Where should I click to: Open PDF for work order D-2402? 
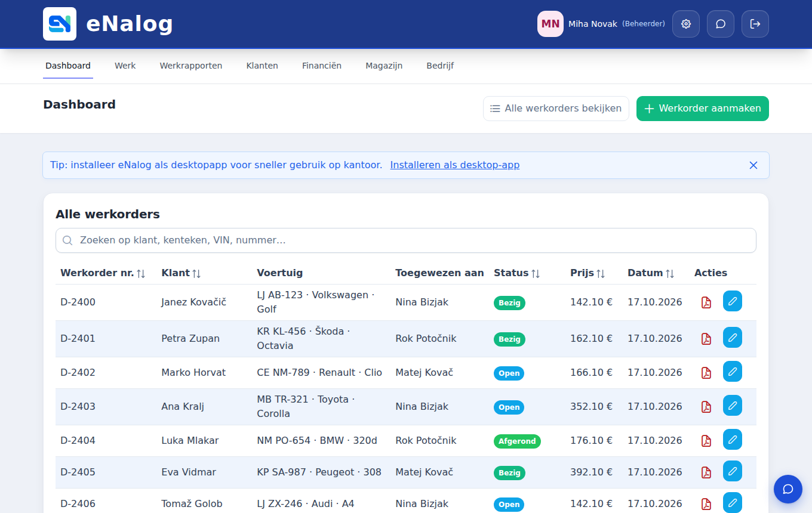(706, 373)
